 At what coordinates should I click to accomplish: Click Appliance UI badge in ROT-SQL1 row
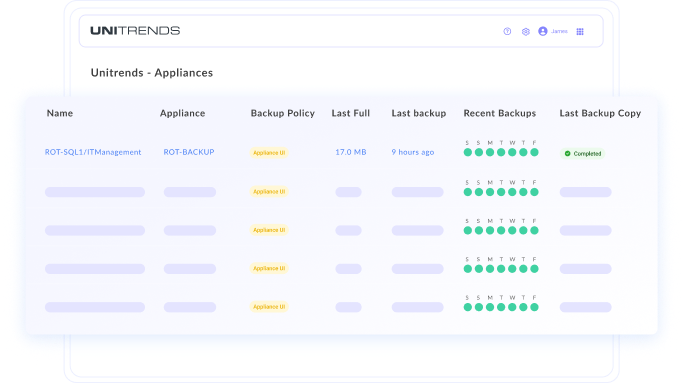click(269, 153)
